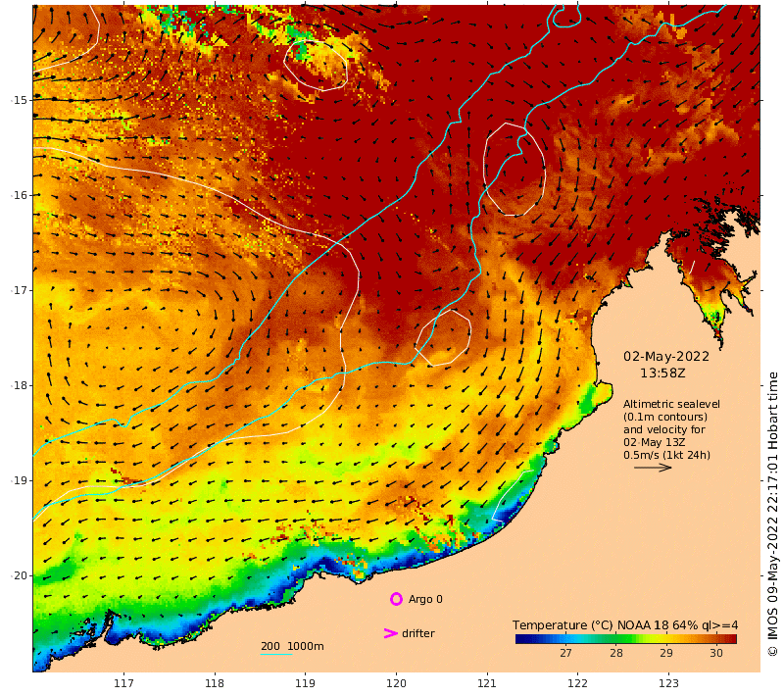784x696 pixels.
Task: Click the '0.5m/s (1kt 24h)' scale text
Action: coord(666,455)
